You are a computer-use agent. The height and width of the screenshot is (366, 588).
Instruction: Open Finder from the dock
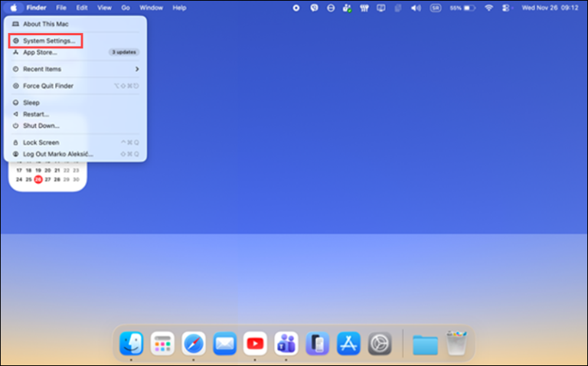tap(131, 344)
